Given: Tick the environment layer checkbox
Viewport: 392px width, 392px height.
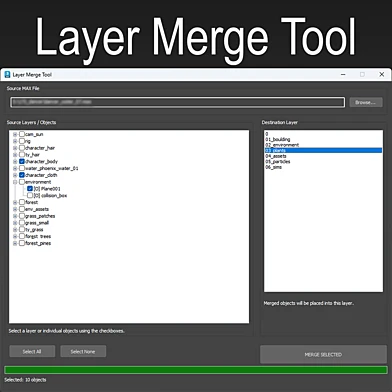Looking at the screenshot, I should [22, 182].
